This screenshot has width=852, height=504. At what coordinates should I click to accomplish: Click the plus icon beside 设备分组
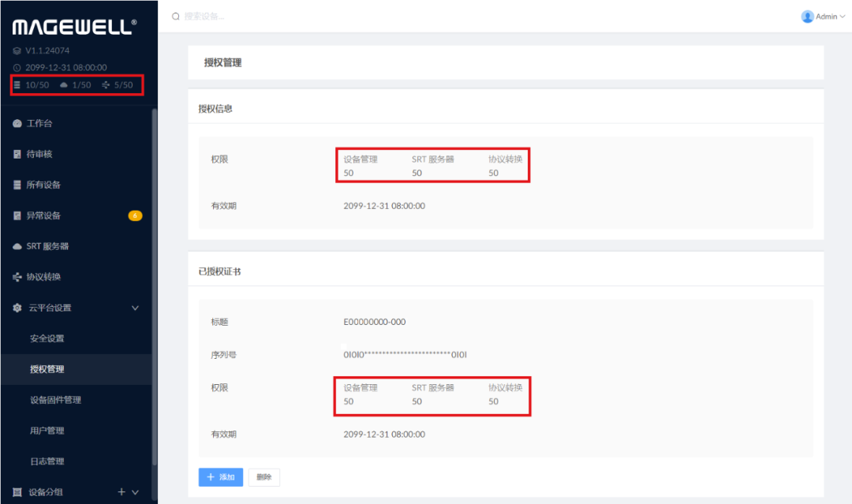[x=121, y=492]
